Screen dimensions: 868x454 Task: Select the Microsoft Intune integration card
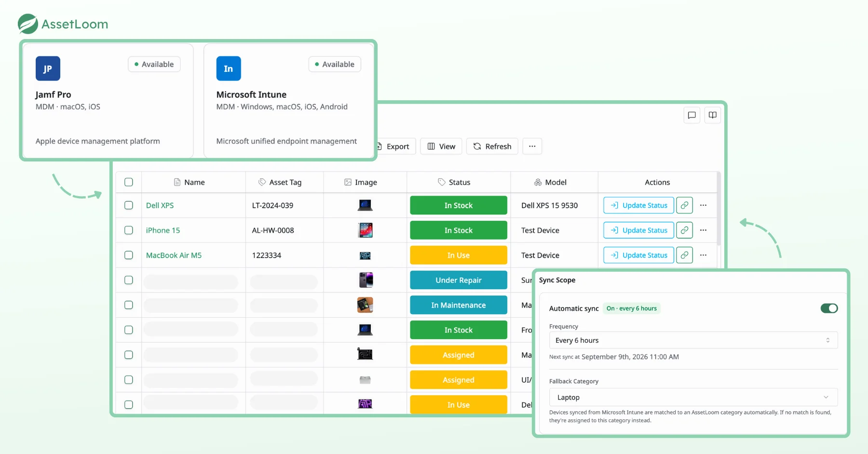(x=289, y=100)
